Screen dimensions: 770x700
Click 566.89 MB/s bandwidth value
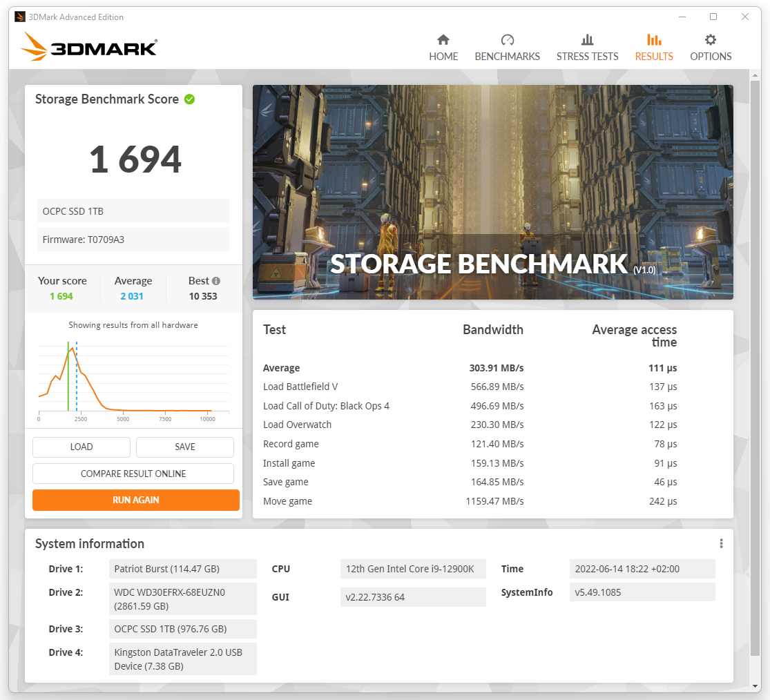(x=497, y=387)
